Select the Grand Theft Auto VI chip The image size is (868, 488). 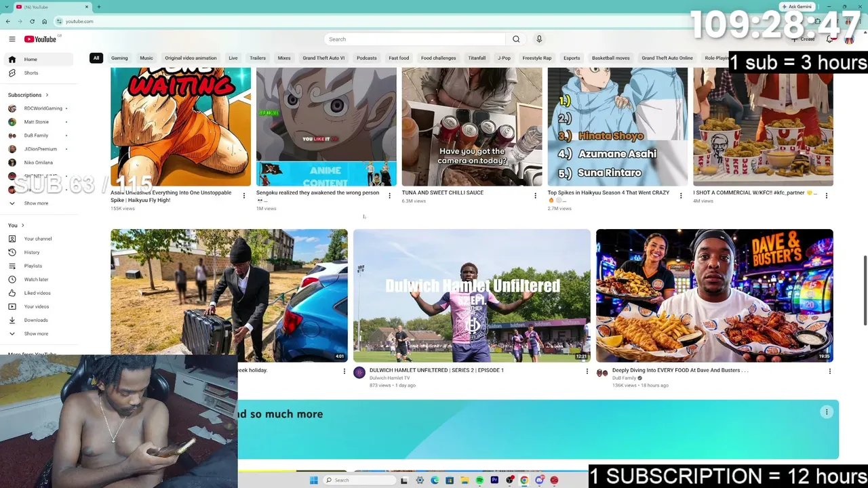pyautogui.click(x=323, y=58)
